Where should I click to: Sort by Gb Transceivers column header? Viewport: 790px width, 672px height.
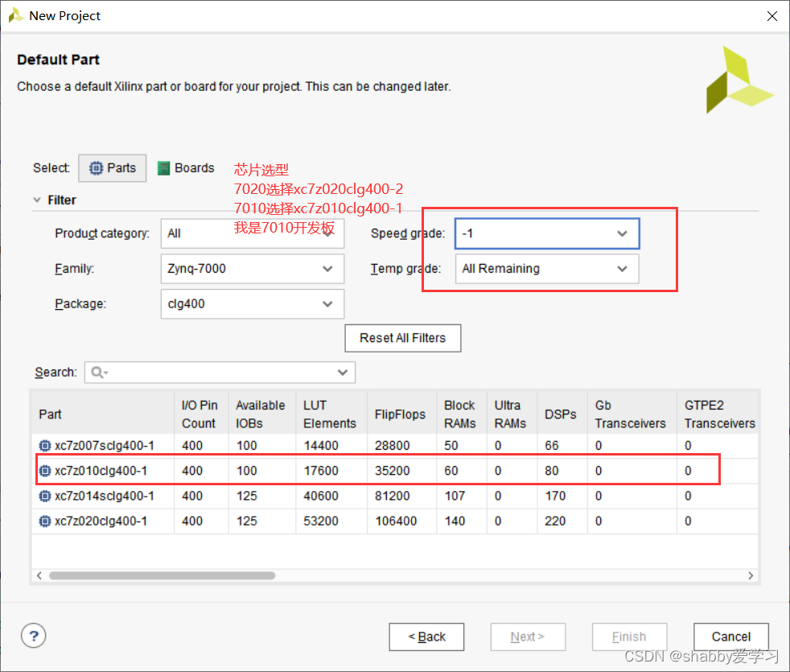pos(632,414)
